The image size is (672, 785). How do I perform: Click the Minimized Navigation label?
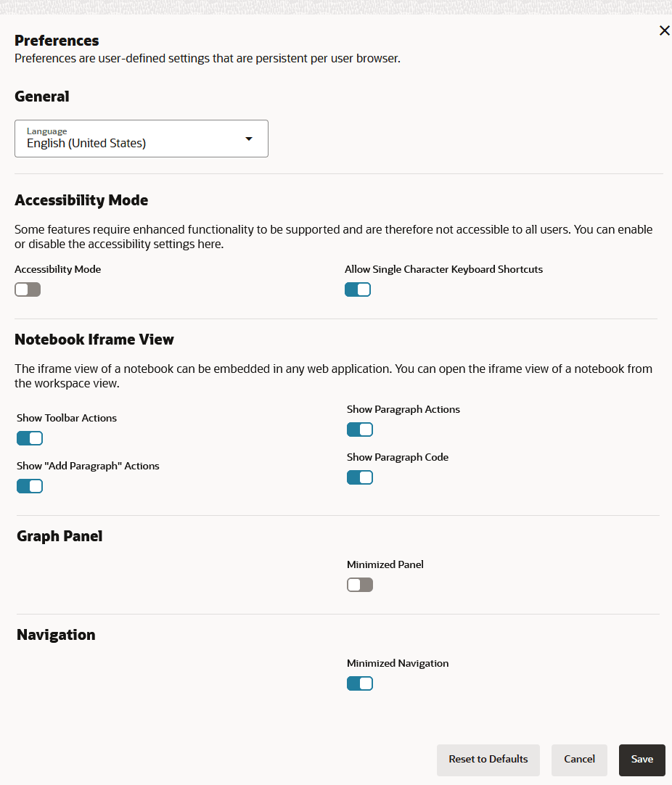point(398,663)
